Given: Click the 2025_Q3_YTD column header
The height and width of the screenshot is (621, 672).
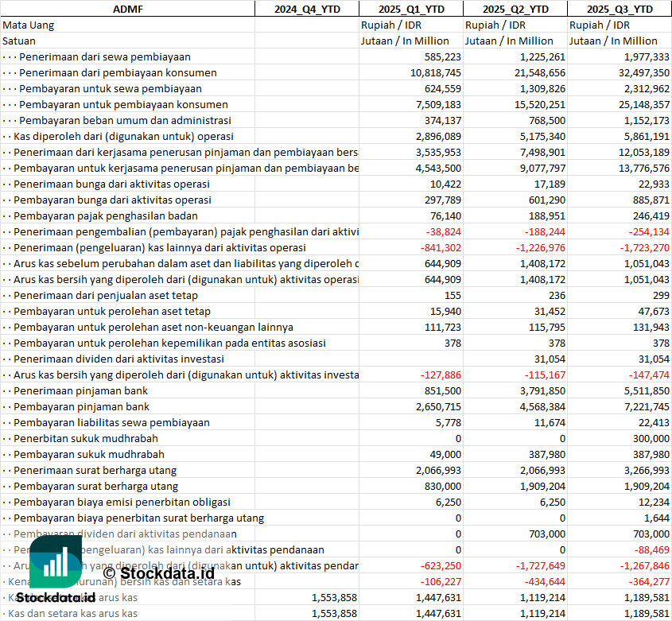Looking at the screenshot, I should [620, 9].
